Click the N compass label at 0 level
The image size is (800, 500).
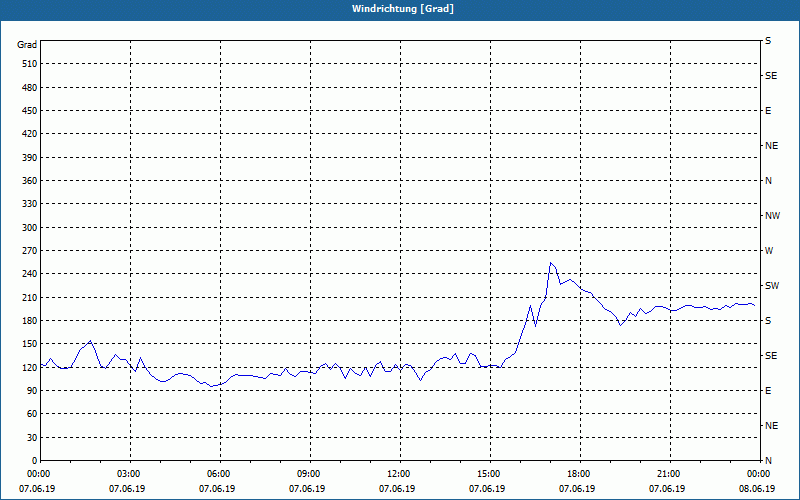pyautogui.click(x=769, y=460)
